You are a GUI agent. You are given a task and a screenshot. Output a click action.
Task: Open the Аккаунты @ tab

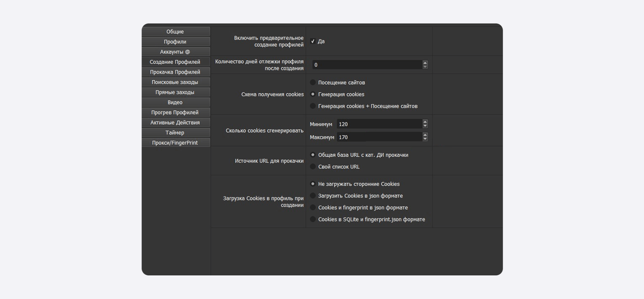point(175,52)
